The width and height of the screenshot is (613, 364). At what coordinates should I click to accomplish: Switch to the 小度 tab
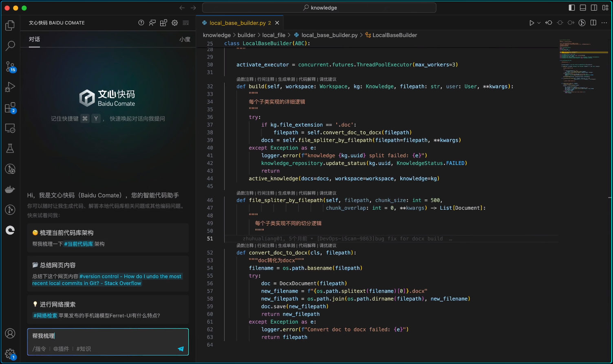(x=185, y=39)
